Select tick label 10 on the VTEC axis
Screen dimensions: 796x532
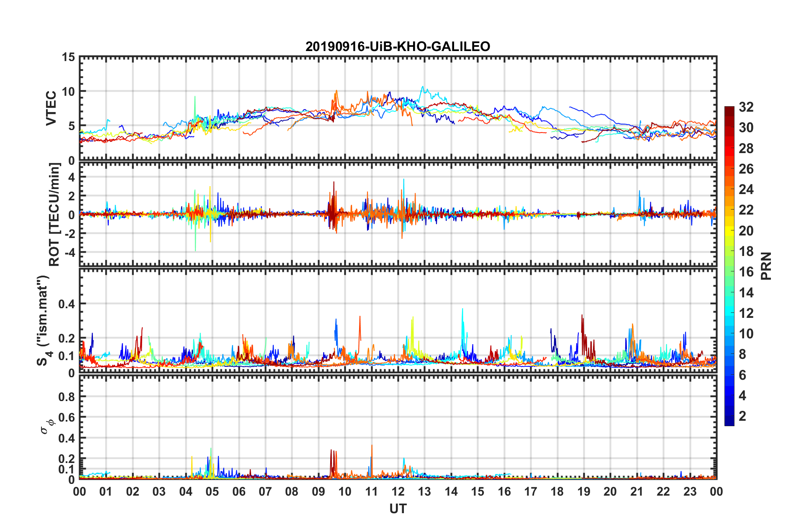[68, 91]
